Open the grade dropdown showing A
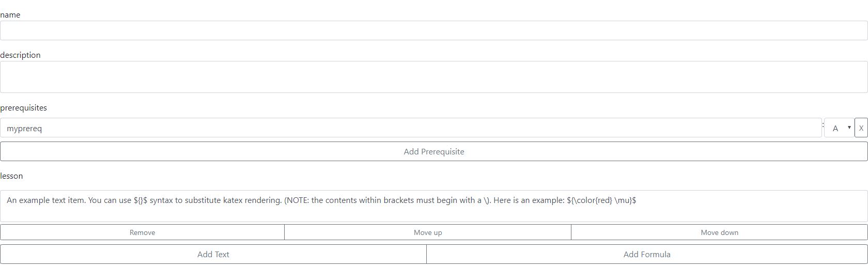 (x=839, y=128)
